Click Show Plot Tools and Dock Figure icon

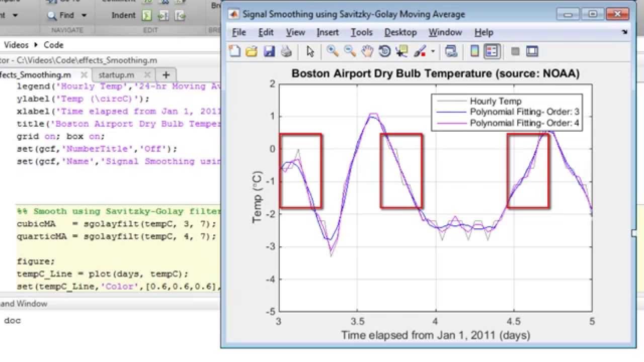[x=532, y=51]
